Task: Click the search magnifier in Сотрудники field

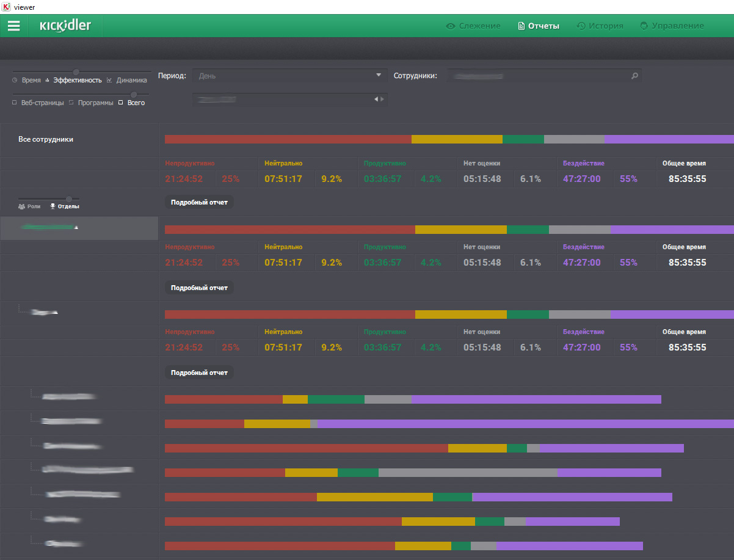Action: click(x=634, y=76)
